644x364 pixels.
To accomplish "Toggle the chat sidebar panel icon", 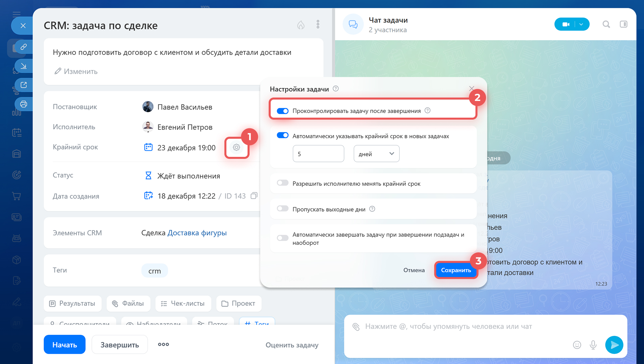I will point(623,24).
